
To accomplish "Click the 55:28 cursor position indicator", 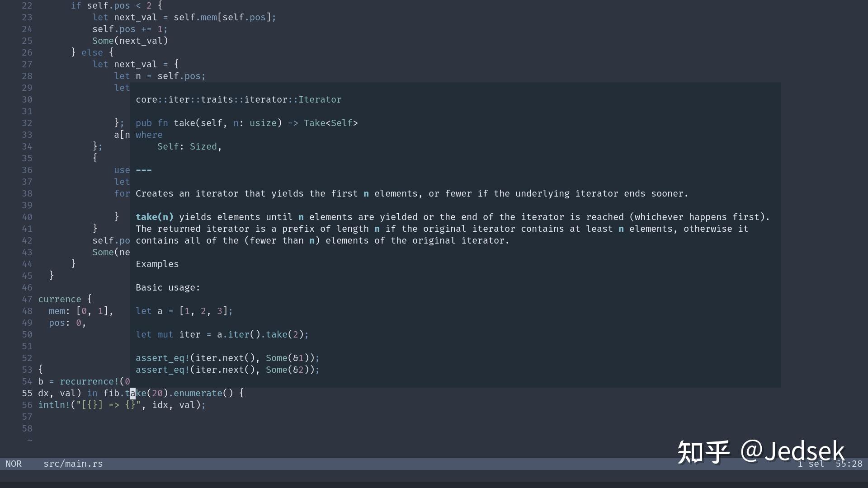I will pyautogui.click(x=849, y=464).
